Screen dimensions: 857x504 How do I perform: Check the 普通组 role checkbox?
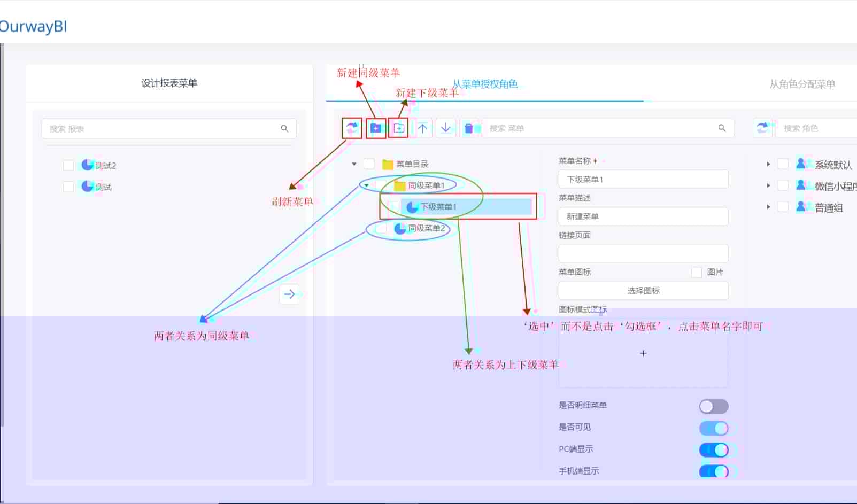[x=783, y=207]
